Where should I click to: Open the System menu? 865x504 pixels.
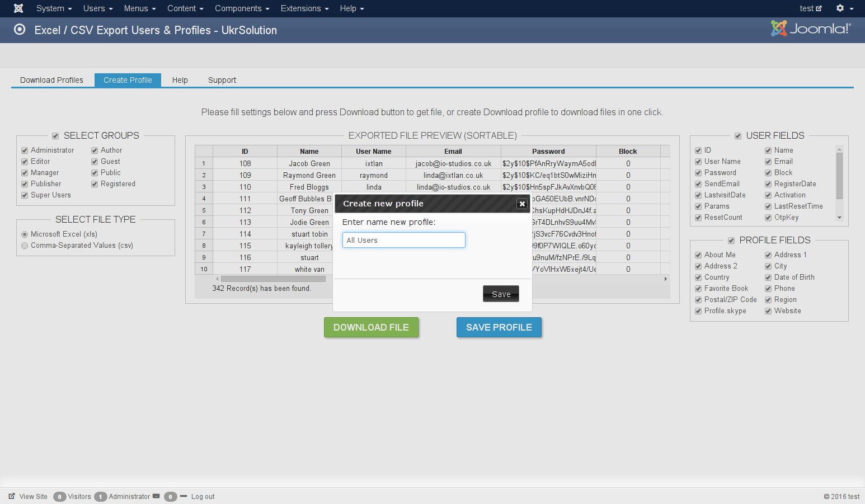click(x=54, y=8)
